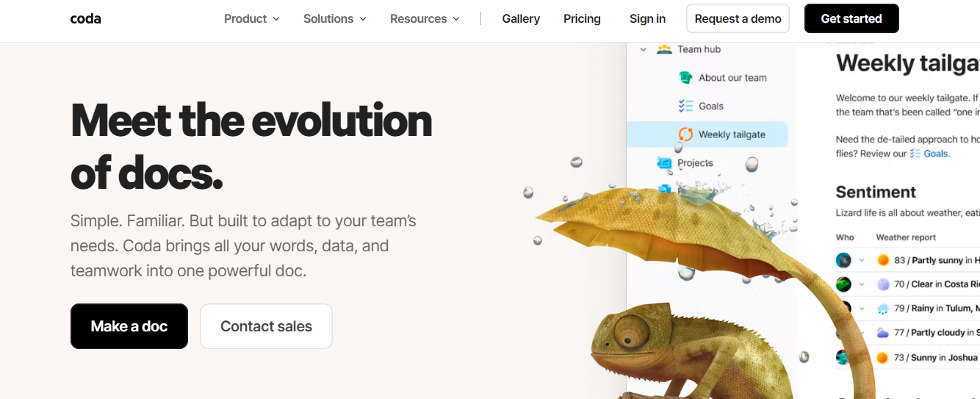Screen dimensions: 980x399
Task: Click the Projects folder icon
Action: [664, 162]
